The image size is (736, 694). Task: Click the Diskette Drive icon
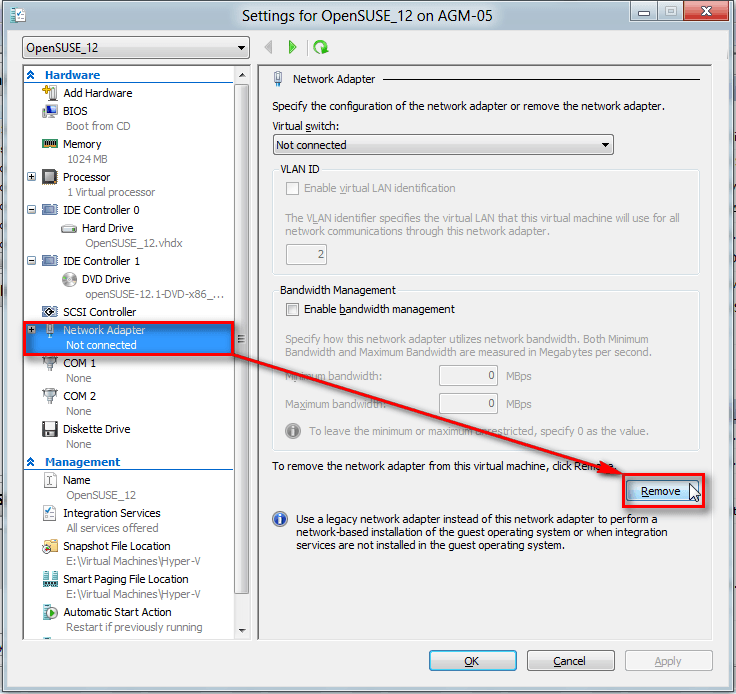(50, 429)
